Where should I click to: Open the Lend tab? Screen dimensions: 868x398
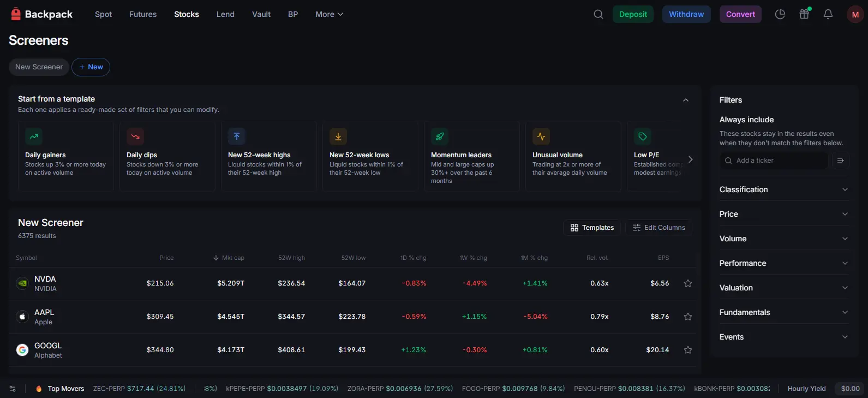[225, 14]
